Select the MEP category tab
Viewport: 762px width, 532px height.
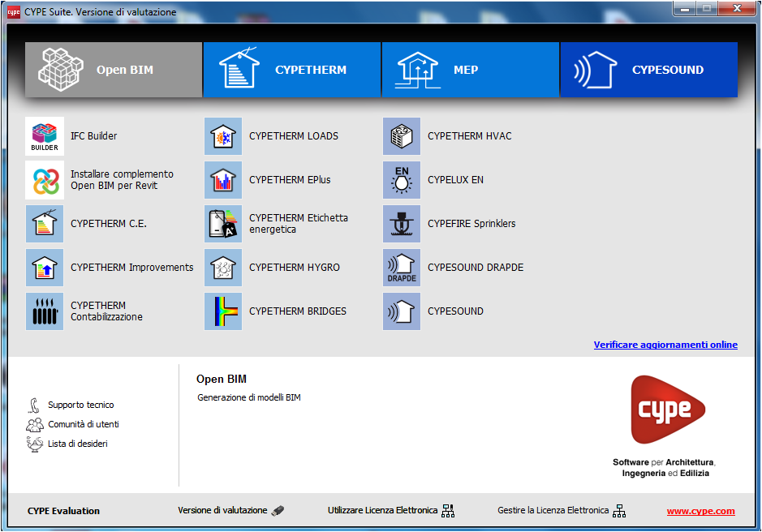[470, 70]
